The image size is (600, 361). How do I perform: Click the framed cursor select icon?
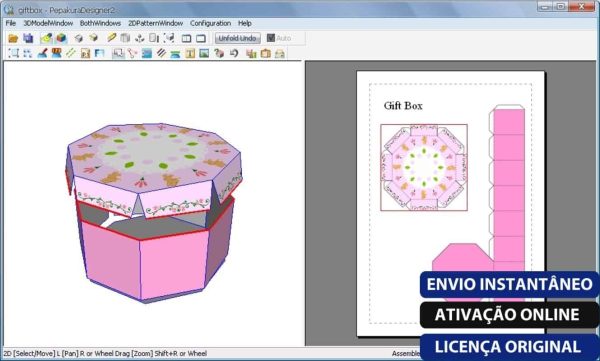118,54
